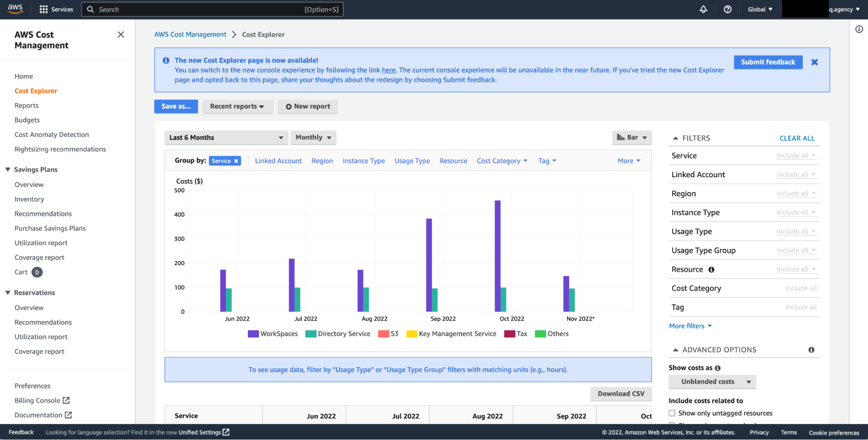Collapse the FILTERS panel

(x=675, y=138)
